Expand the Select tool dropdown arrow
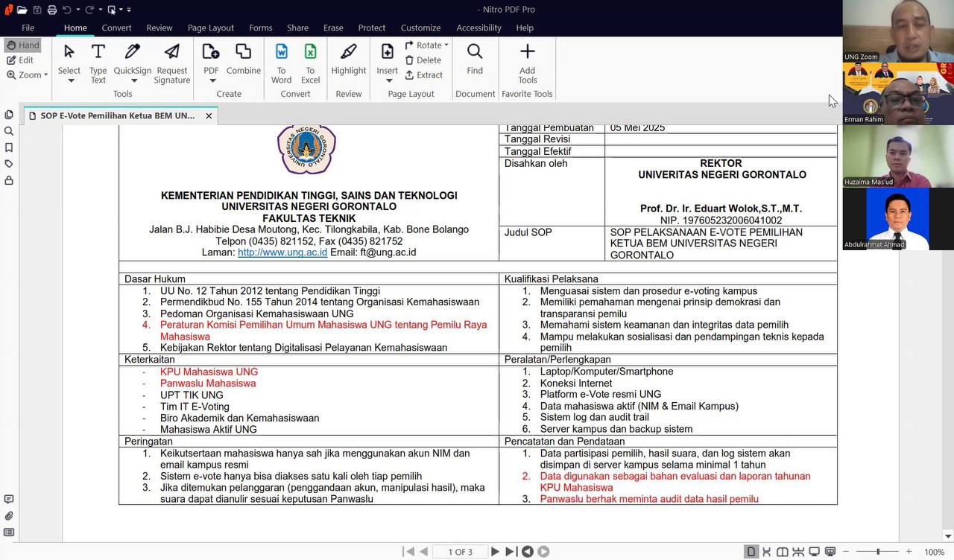 [71, 81]
